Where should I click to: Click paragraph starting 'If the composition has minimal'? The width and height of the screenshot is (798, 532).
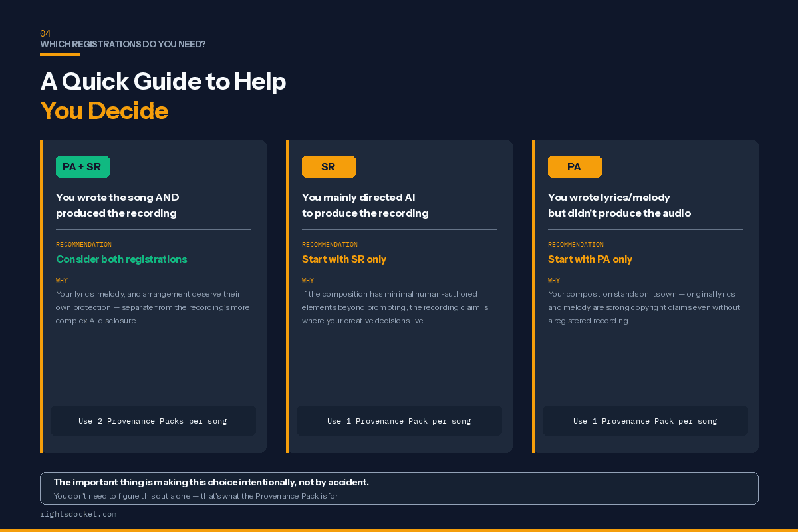click(x=395, y=307)
